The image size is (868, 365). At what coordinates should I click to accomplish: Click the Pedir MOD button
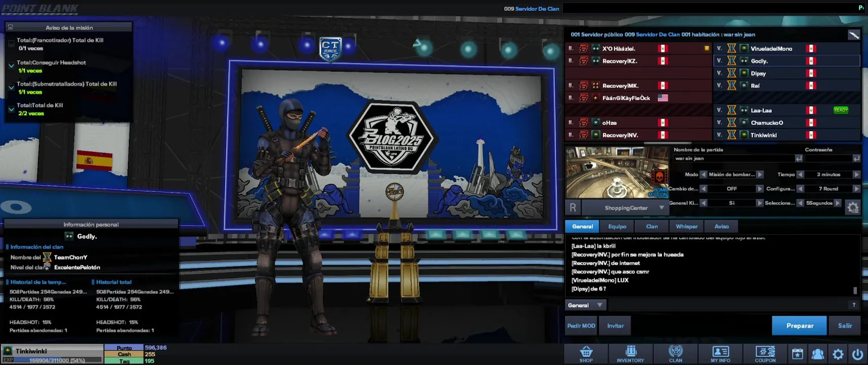click(x=581, y=325)
